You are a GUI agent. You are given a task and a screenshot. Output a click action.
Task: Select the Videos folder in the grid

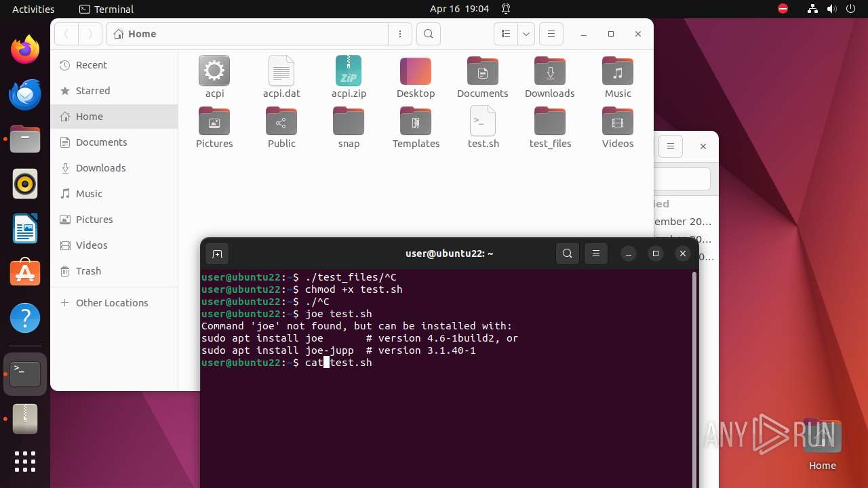tap(618, 127)
